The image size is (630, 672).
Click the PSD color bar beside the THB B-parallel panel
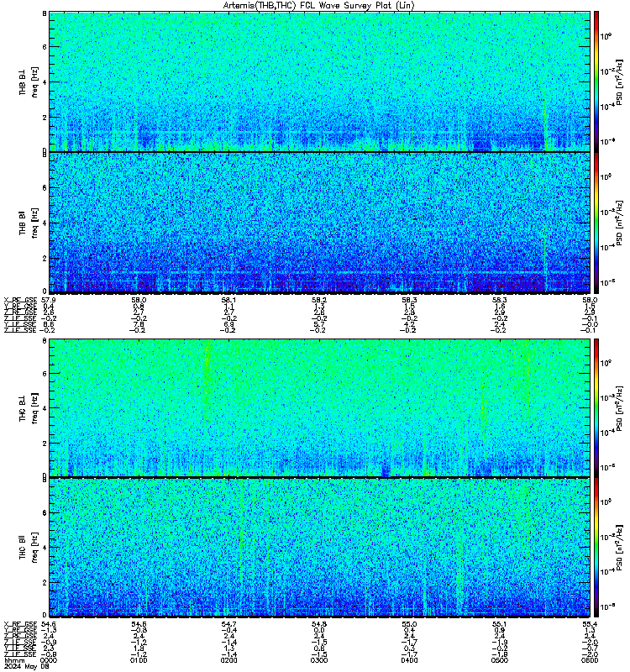click(x=596, y=223)
